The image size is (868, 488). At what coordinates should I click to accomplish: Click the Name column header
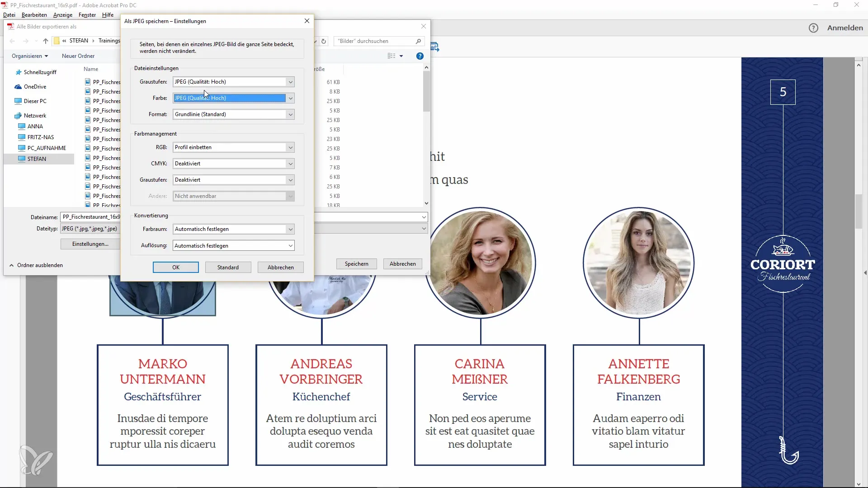(x=91, y=69)
